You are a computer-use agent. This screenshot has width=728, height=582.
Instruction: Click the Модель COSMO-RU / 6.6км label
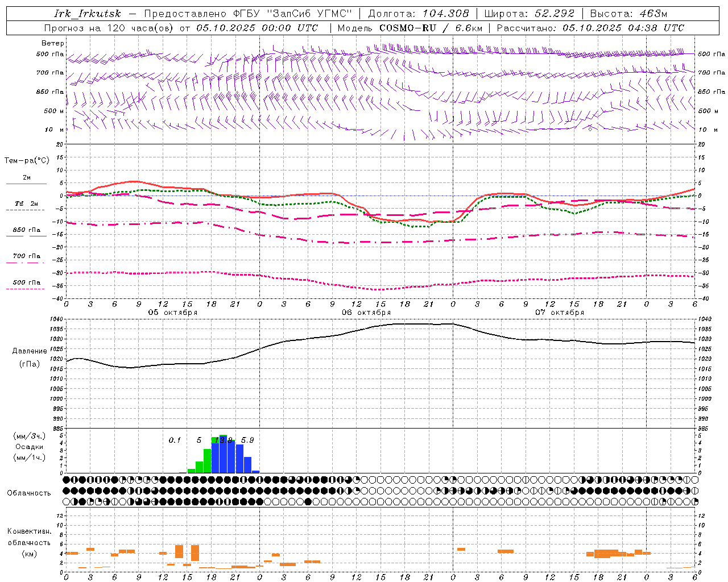[x=409, y=28]
